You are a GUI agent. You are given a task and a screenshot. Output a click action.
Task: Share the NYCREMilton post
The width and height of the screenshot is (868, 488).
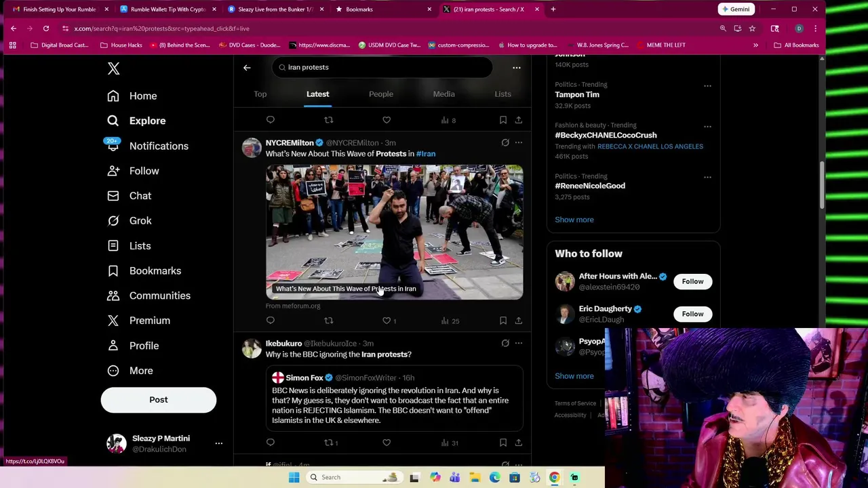[x=519, y=321]
